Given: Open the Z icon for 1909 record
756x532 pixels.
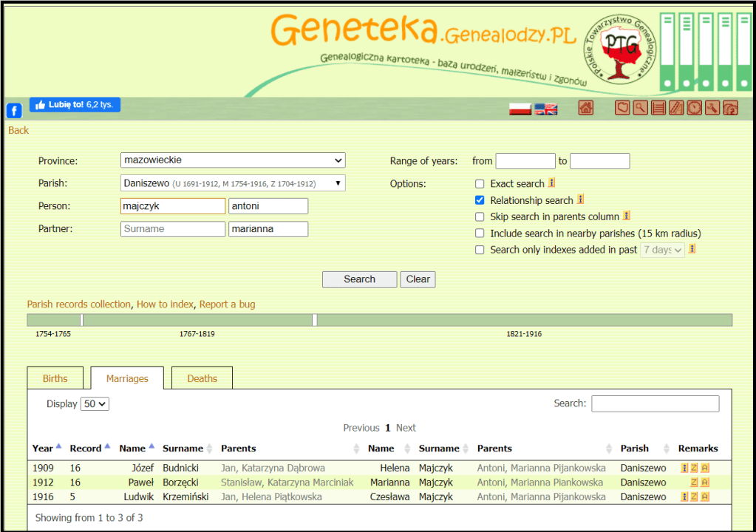Looking at the screenshot, I should point(694,468).
